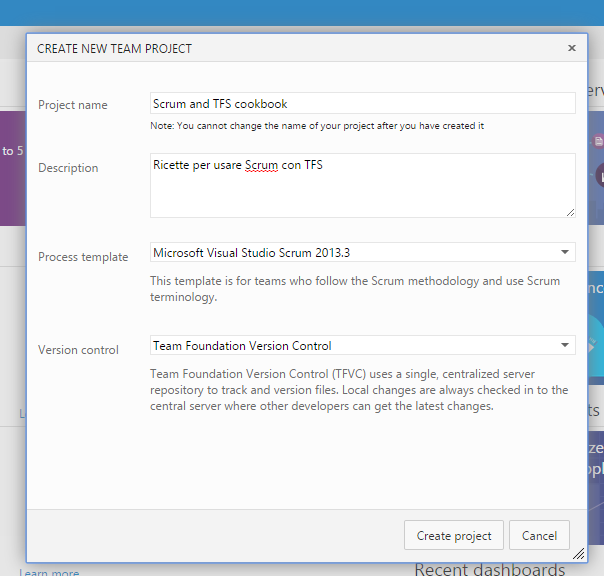Click the note about changing project name
This screenshot has height=576, width=604.
pyautogui.click(x=317, y=126)
